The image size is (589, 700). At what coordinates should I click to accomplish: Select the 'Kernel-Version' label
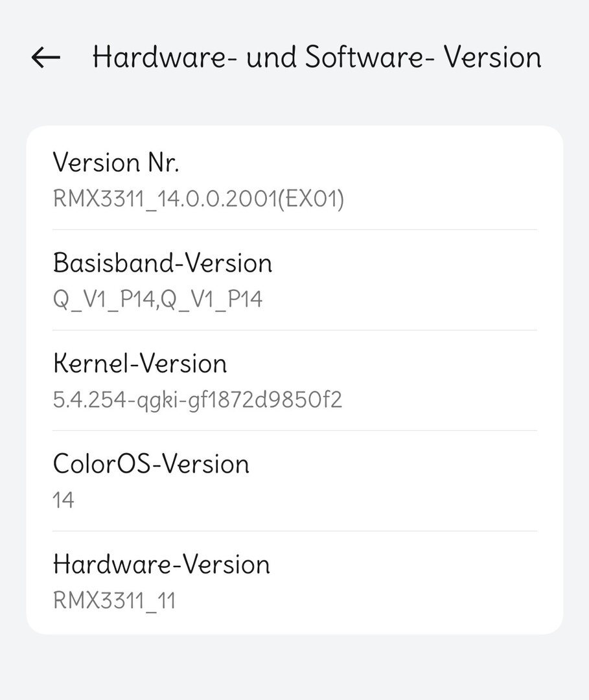139,363
